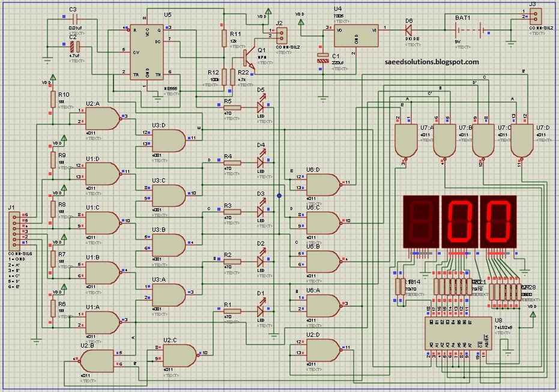Viewport: 559px width, 392px height.
Task: Select resistor network RN21 near the displays
Action: tap(453, 287)
